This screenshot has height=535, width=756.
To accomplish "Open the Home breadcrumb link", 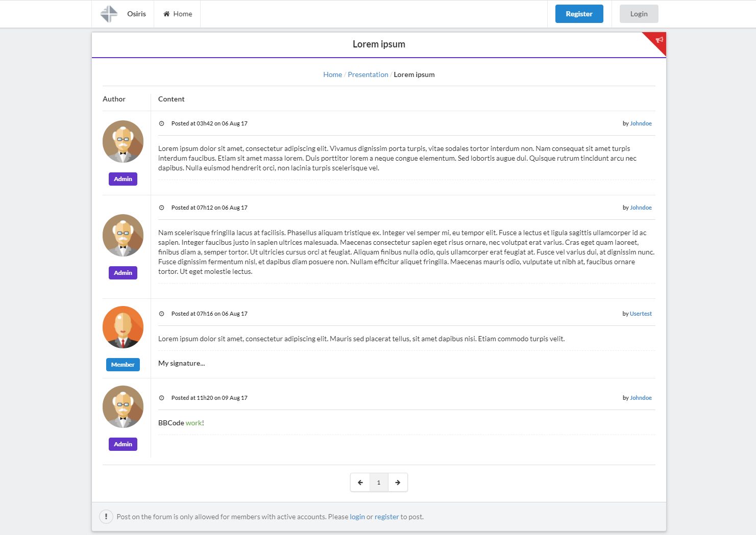I will (x=332, y=74).
